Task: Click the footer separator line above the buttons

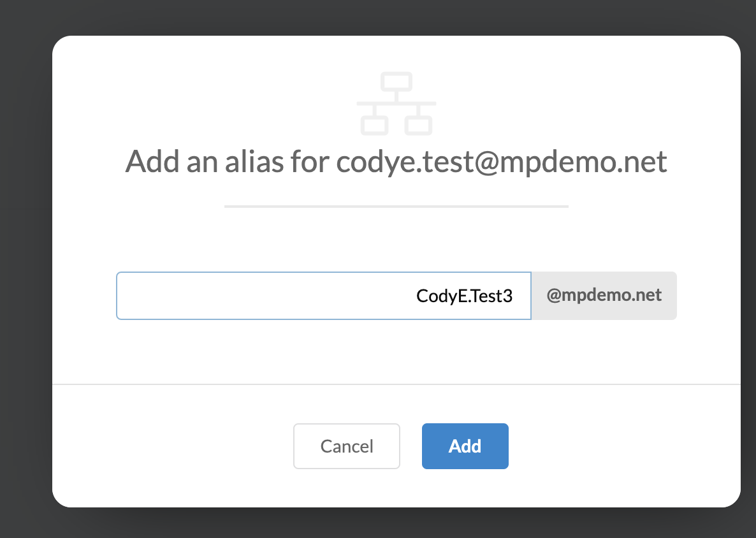Action: [396, 384]
